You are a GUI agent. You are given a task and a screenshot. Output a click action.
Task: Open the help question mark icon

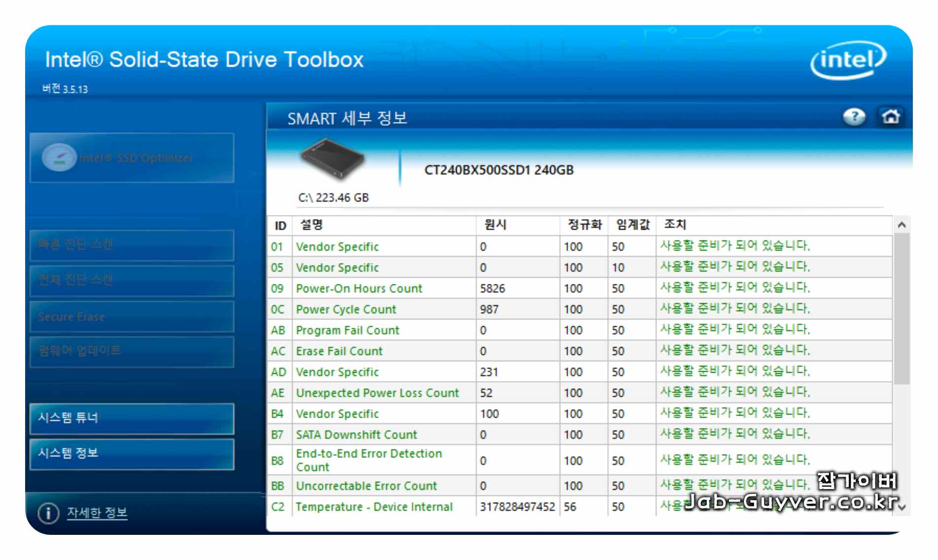[x=854, y=117]
